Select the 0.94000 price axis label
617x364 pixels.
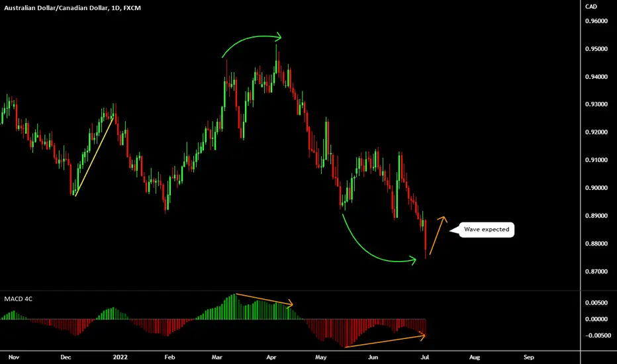[596, 77]
